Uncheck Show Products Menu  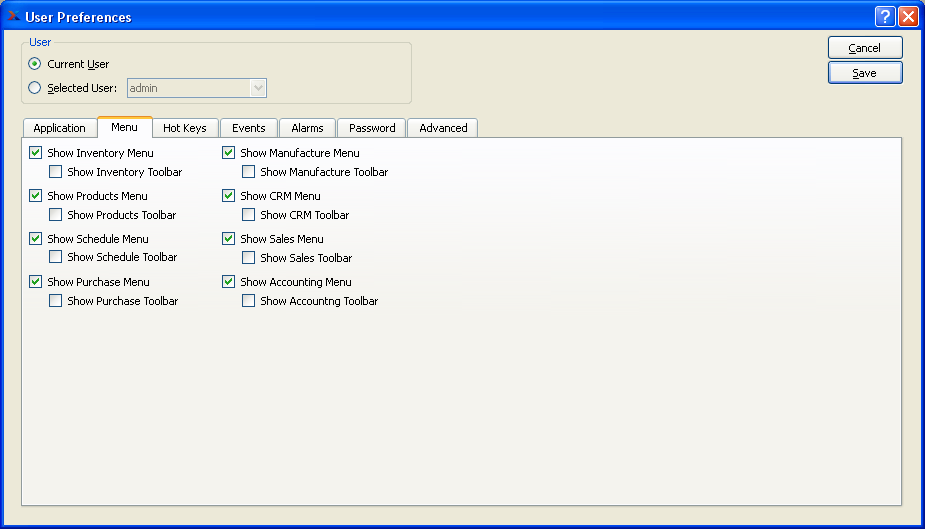coord(35,196)
